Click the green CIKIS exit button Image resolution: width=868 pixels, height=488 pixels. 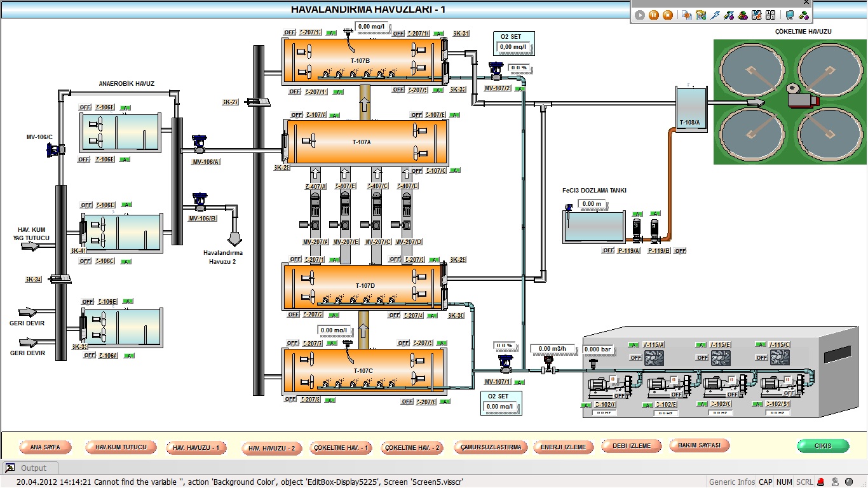click(x=823, y=445)
